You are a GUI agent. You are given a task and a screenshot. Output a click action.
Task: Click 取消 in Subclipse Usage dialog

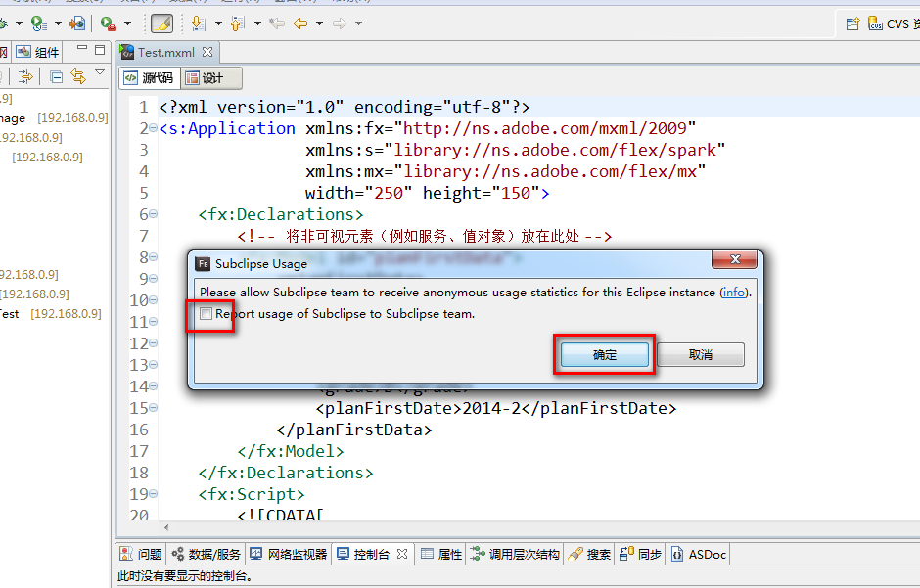click(x=701, y=355)
